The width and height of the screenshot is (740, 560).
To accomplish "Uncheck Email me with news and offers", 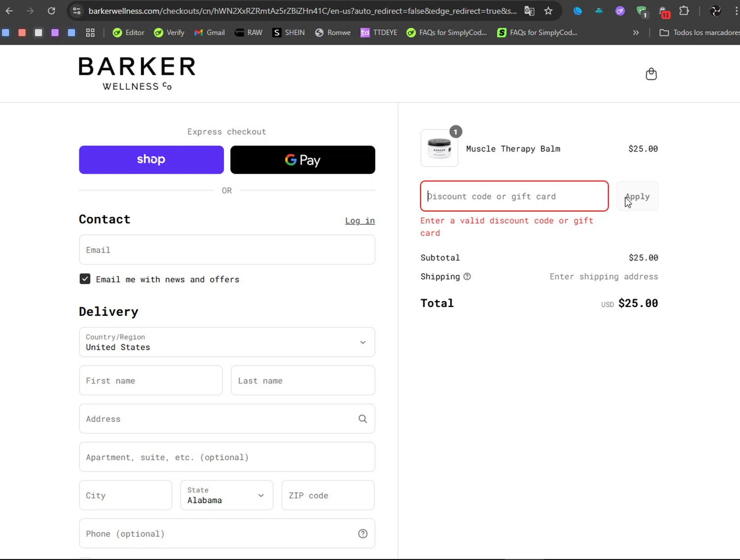I will (x=85, y=279).
